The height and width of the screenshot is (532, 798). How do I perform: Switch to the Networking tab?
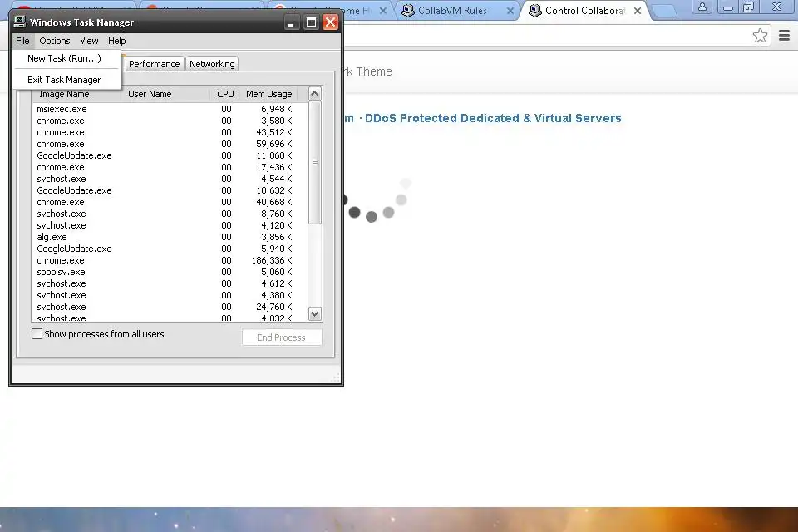click(212, 64)
